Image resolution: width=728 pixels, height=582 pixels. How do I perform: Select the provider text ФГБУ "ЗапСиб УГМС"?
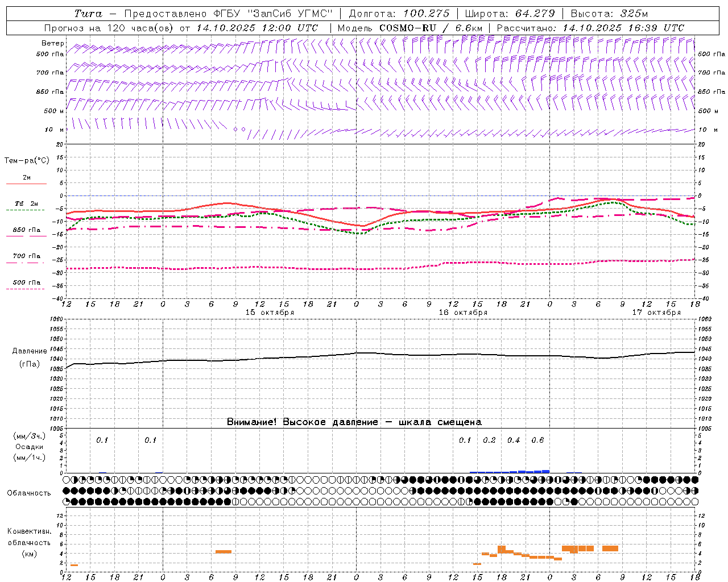274,14
